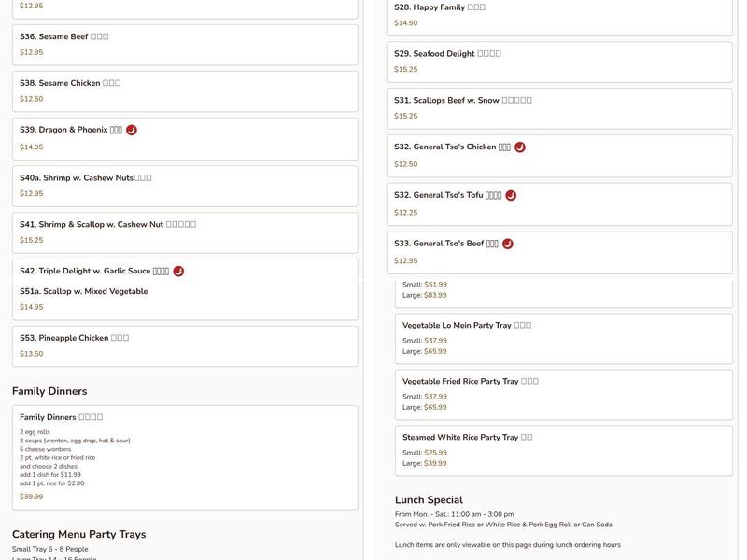Viewport: 747px width, 560px height.
Task: Click the Catering Menu Party Trays heading
Action: (78, 535)
